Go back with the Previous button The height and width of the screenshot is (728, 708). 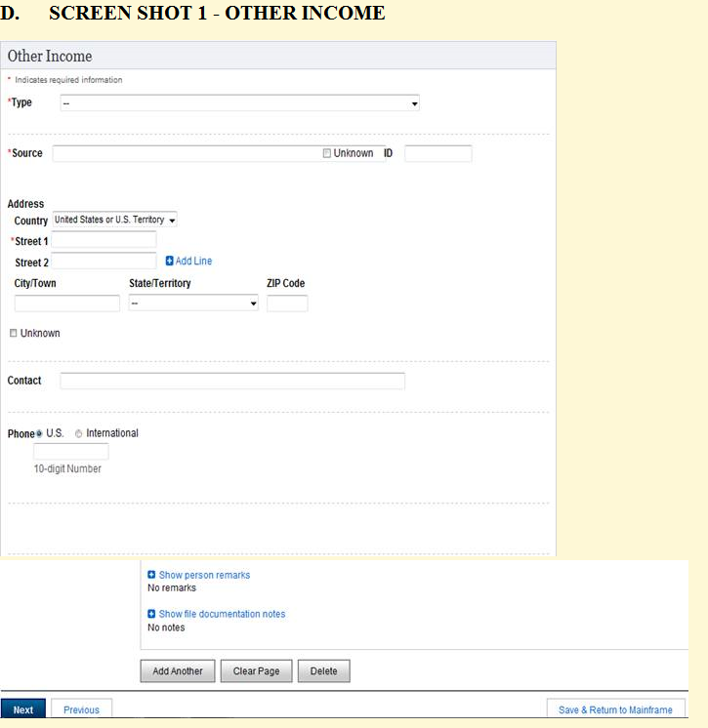[81, 709]
